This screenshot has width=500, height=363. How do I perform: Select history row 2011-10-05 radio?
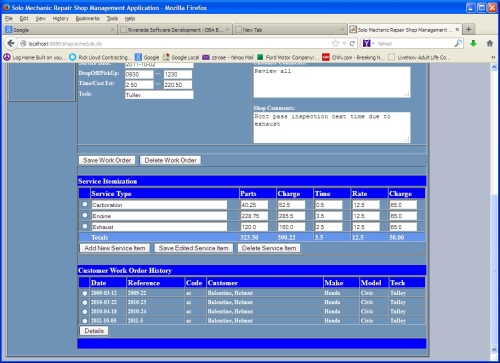85,321
